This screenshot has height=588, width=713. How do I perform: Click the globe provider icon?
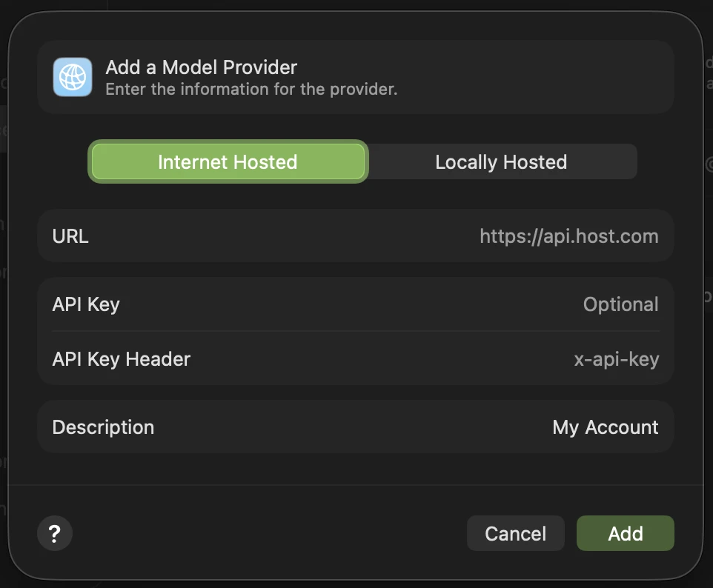tap(73, 77)
